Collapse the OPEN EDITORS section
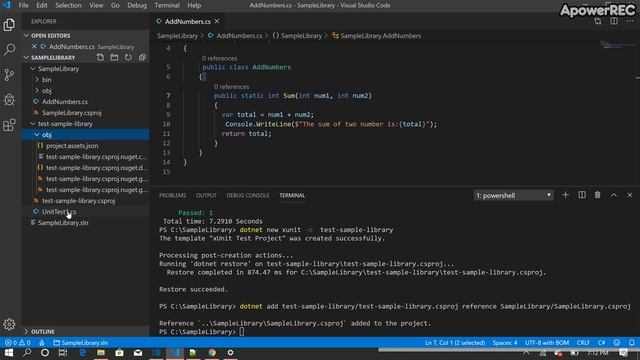The width and height of the screenshot is (640, 360). 26,36
